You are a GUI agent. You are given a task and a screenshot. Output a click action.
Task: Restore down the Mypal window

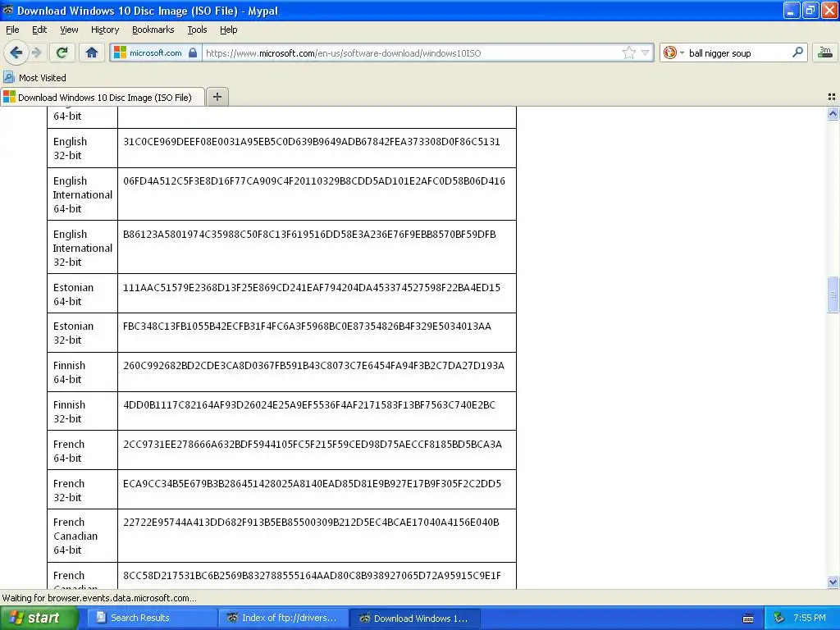pyautogui.click(x=810, y=10)
